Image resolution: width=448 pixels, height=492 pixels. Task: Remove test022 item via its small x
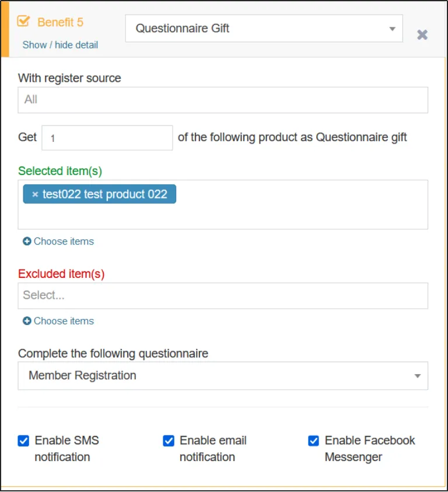click(35, 194)
